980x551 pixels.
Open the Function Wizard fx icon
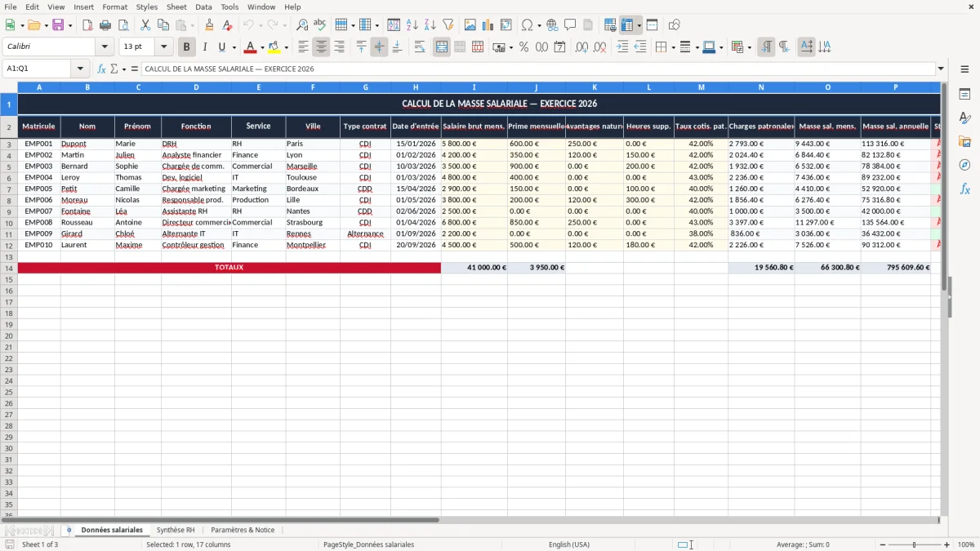(102, 69)
